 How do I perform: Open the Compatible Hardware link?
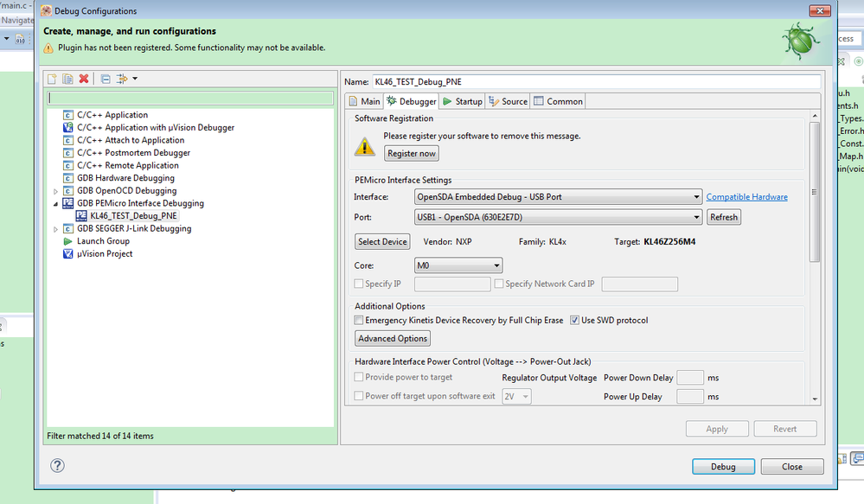click(746, 196)
